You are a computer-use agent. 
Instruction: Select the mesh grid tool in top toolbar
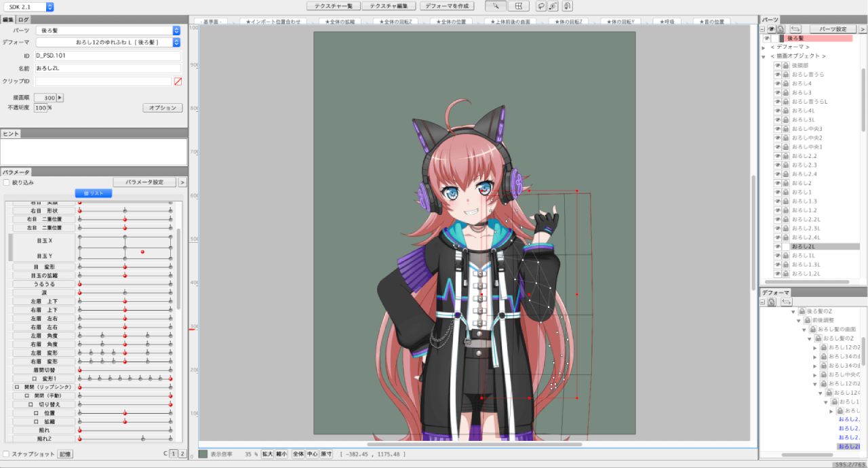(x=518, y=6)
